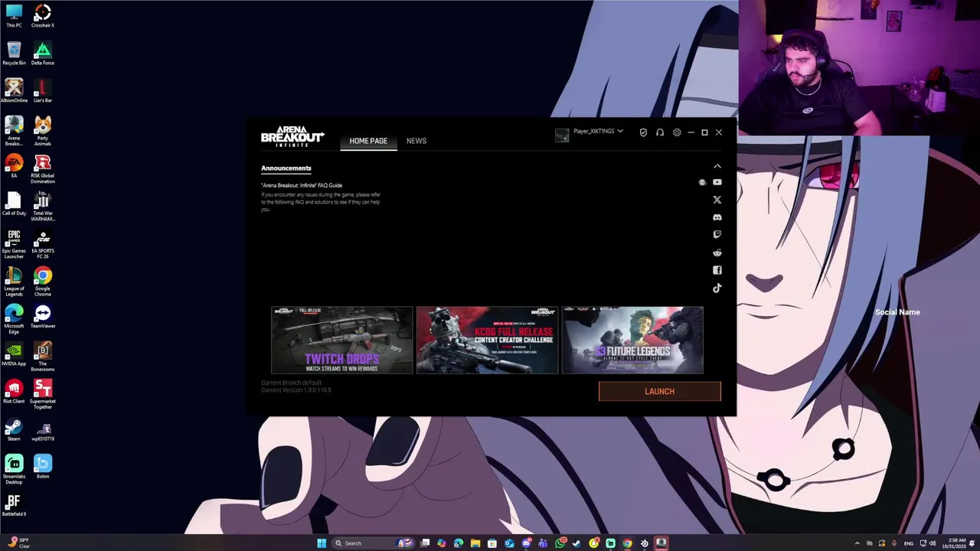Click the Arena Breakout Infinite logo
This screenshot has height=551, width=980.
pyautogui.click(x=292, y=136)
